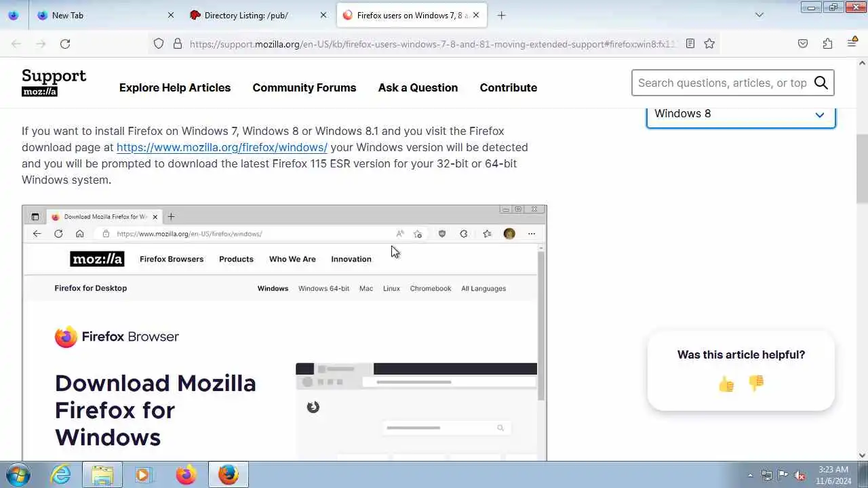
Task: Launch Internet Explorer from the taskbar
Action: pos(61,474)
